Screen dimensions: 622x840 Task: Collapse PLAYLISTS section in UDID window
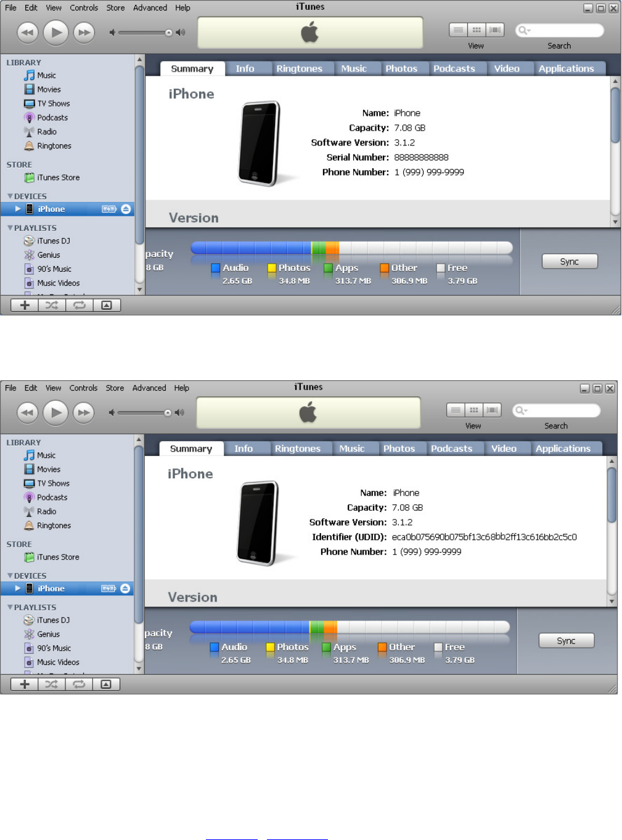10,608
